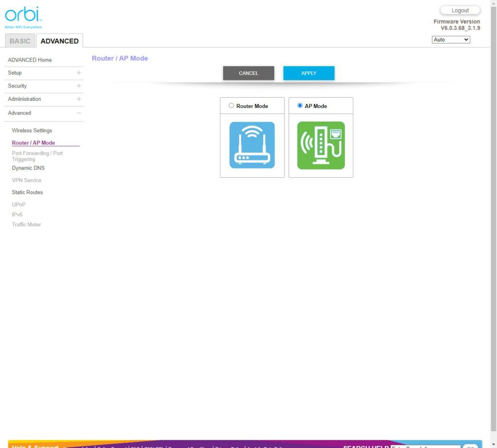Switch to the BASIC tab

(x=20, y=41)
